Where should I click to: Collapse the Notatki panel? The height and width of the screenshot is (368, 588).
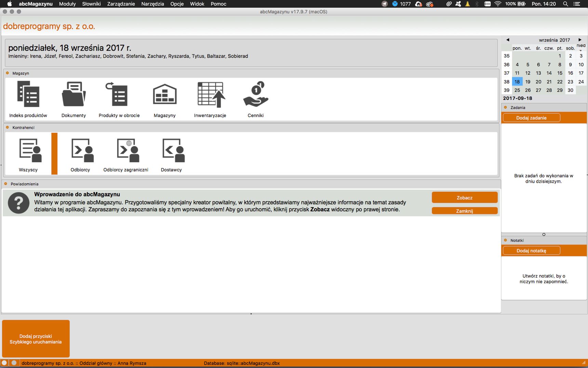[x=506, y=240]
